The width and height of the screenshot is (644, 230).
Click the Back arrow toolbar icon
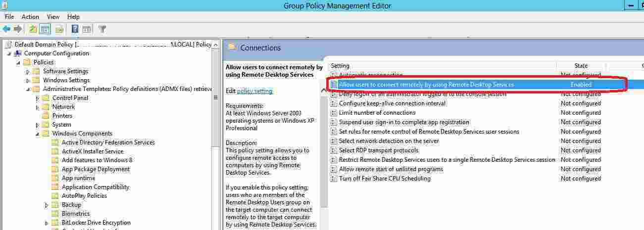(6, 29)
